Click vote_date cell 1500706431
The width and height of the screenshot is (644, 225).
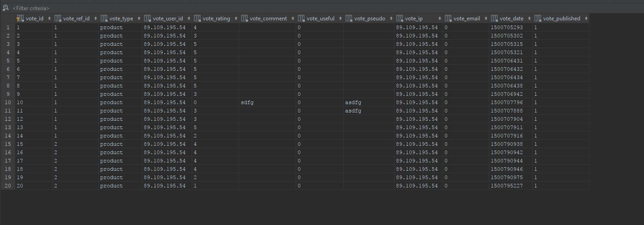pyautogui.click(x=510, y=61)
